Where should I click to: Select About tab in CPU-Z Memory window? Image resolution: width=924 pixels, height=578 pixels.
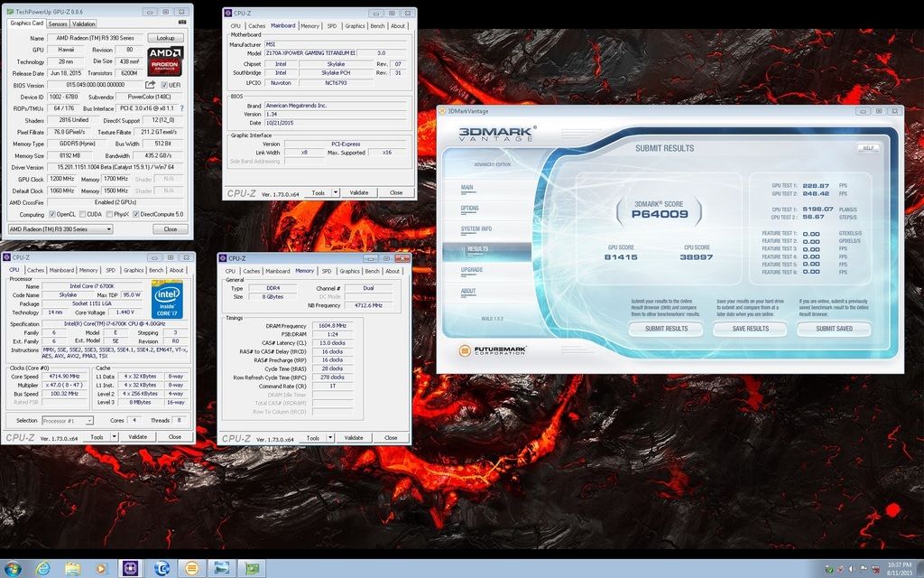point(393,271)
